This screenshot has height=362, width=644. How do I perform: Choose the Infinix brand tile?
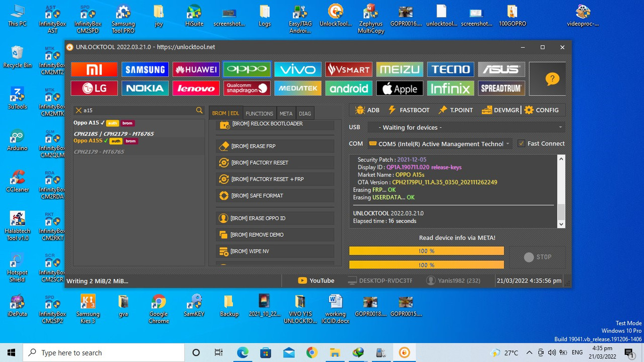[450, 88]
